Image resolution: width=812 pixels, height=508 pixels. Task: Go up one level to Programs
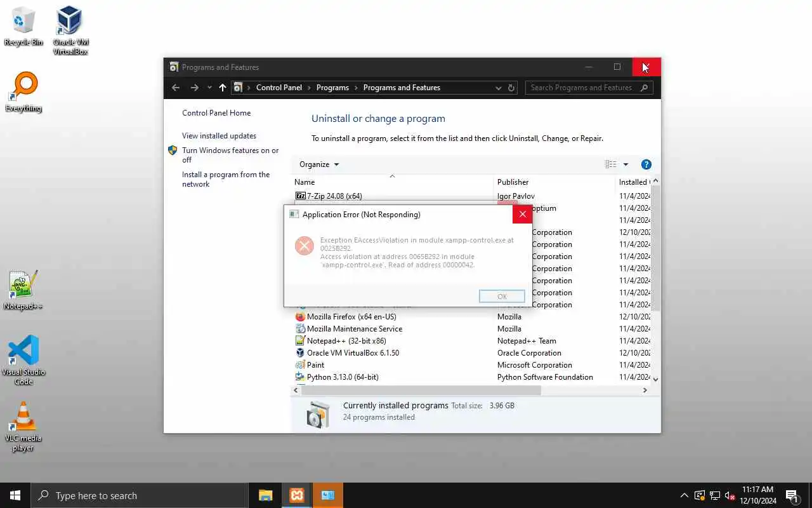click(x=222, y=88)
